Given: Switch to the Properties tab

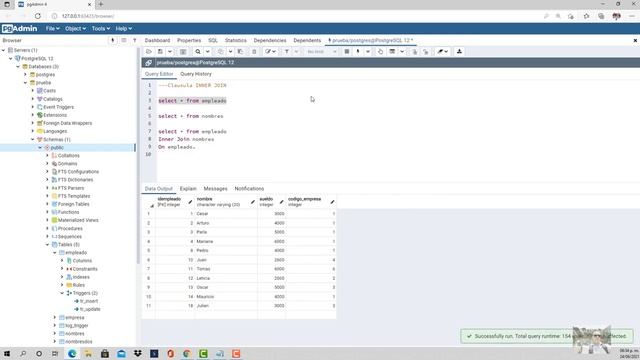Looking at the screenshot, I should pos(189,40).
